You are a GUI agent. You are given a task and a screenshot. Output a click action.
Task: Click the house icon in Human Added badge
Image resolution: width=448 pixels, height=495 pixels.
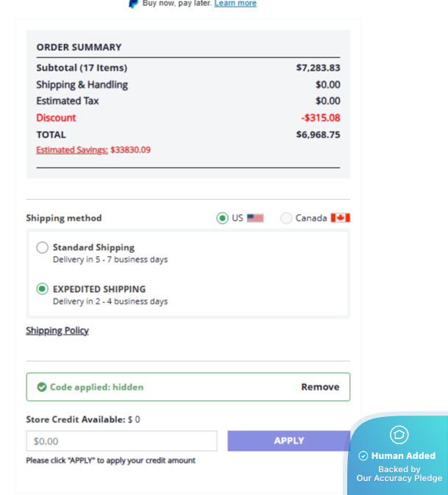point(399,435)
